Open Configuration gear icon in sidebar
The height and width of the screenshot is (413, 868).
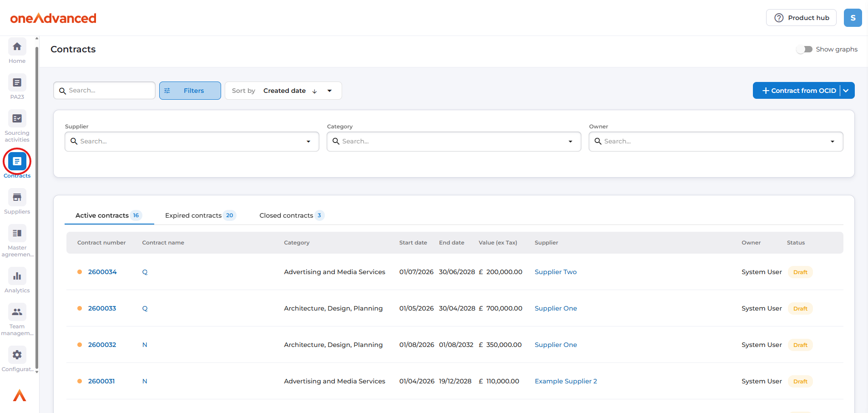(17, 355)
